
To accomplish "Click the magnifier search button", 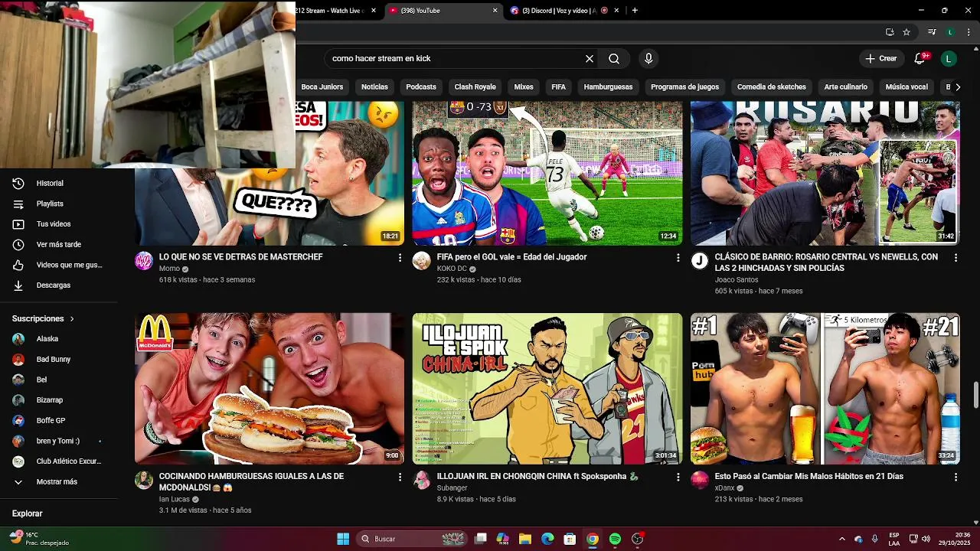I will 614,59.
